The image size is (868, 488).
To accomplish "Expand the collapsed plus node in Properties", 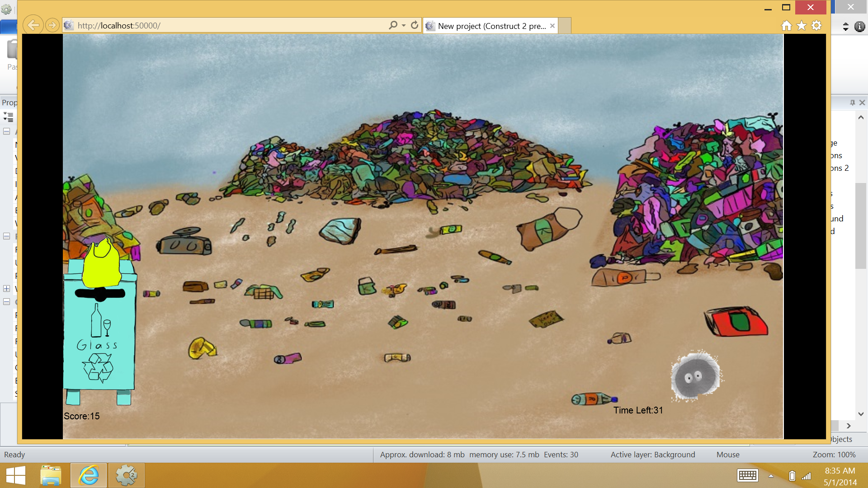I will click(7, 288).
